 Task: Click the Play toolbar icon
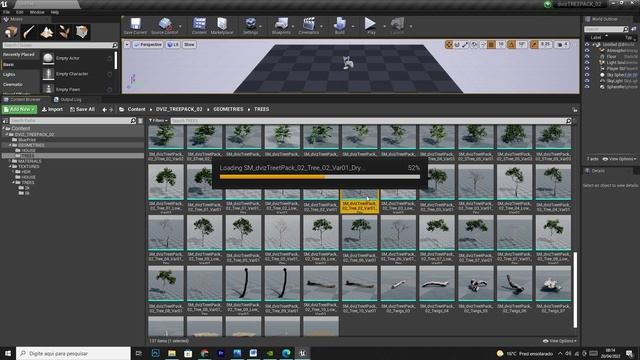[x=371, y=26]
